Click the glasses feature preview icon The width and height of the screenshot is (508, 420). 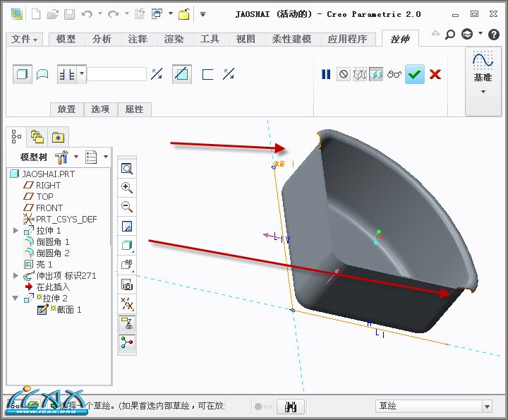[394, 75]
